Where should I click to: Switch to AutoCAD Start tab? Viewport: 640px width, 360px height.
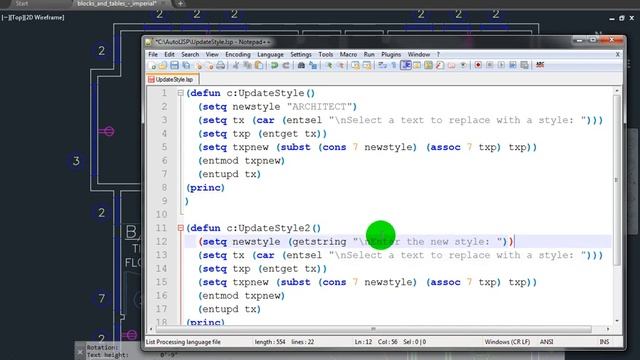coord(22,4)
